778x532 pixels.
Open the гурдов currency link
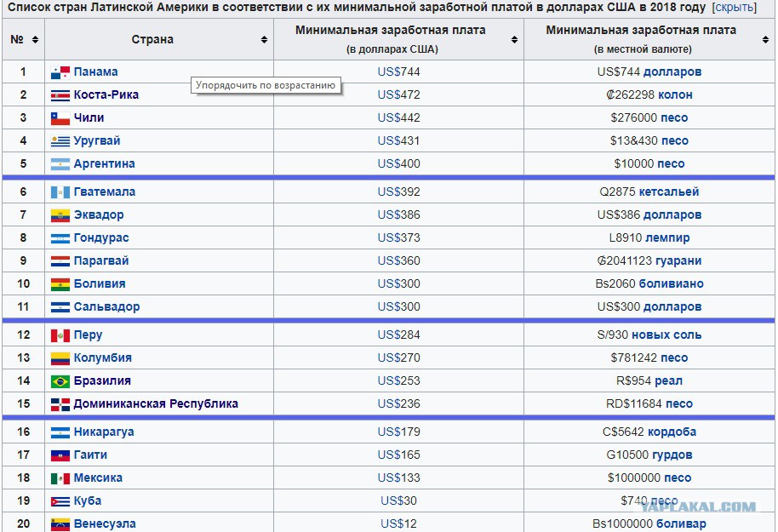tap(672, 455)
